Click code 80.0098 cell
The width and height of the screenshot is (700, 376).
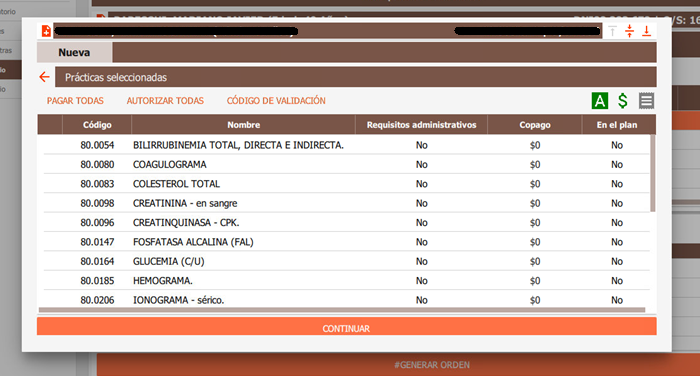[x=97, y=203]
